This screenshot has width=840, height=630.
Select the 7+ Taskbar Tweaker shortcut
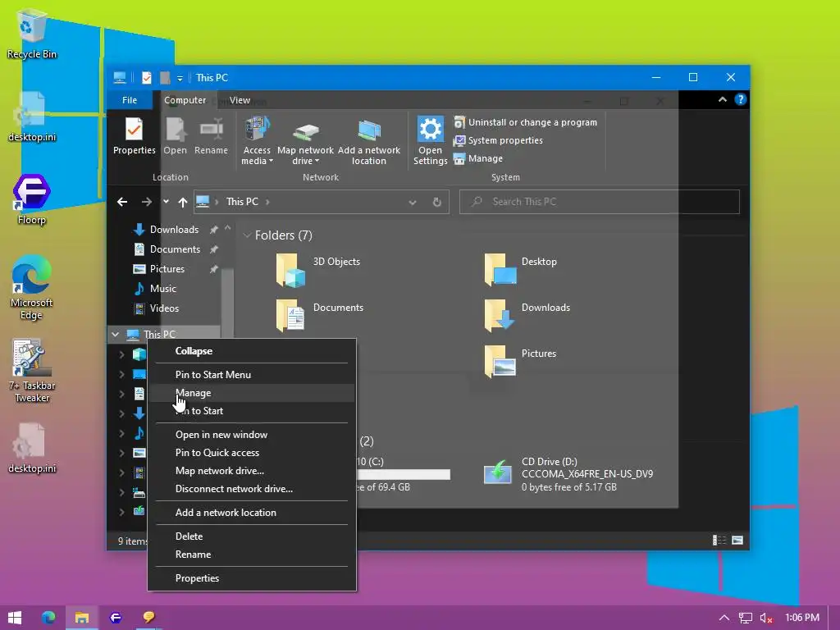tap(31, 371)
